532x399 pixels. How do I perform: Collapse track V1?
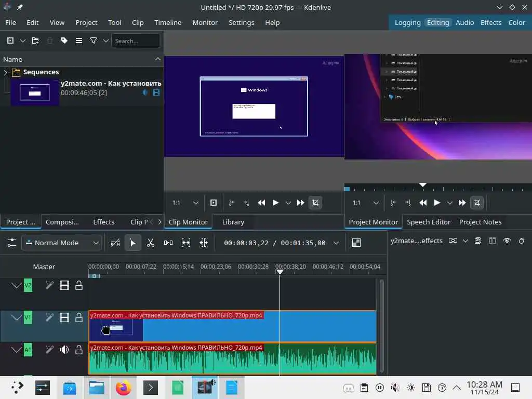pos(16,317)
